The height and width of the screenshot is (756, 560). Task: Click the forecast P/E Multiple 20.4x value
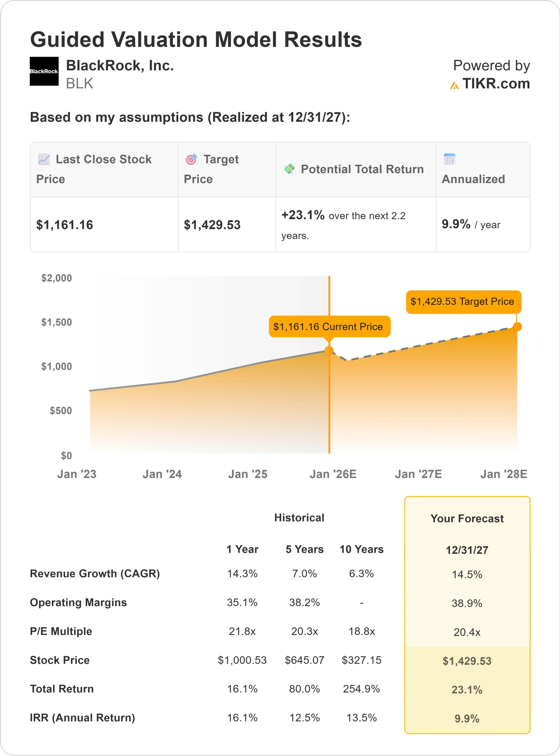click(x=467, y=632)
